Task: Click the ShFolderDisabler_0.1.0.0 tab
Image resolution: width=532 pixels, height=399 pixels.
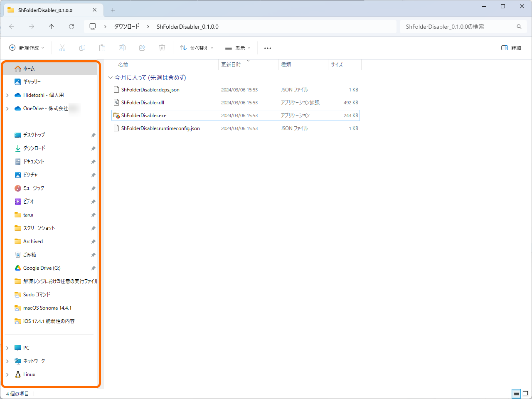Action: coord(52,10)
